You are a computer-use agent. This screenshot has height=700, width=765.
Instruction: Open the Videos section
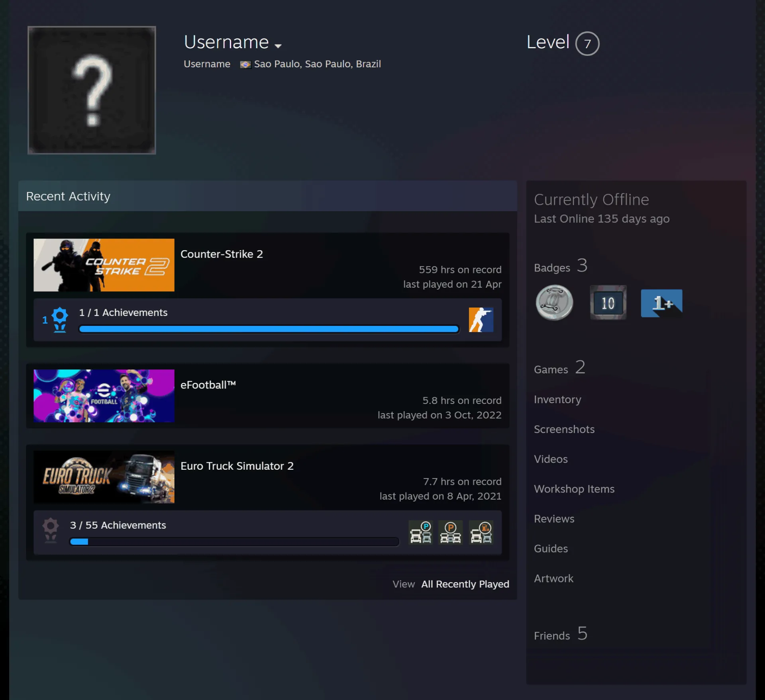[x=551, y=459]
